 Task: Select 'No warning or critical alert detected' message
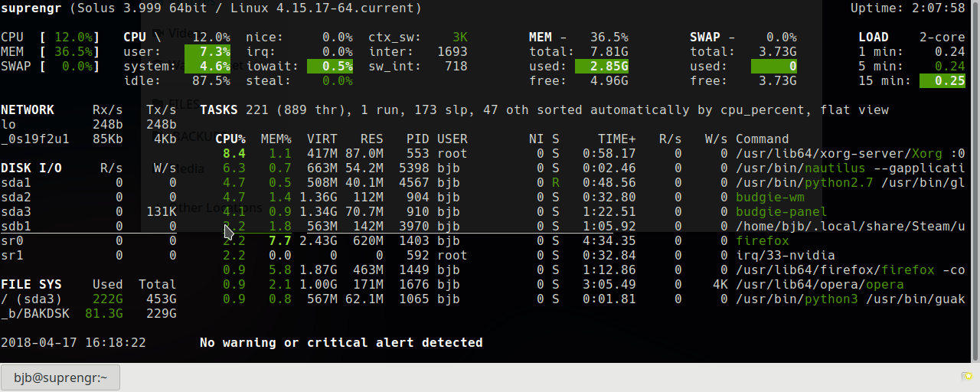pos(341,342)
